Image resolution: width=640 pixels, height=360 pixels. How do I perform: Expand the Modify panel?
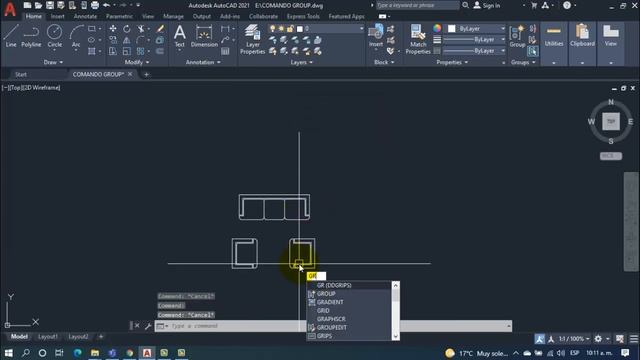pyautogui.click(x=137, y=62)
